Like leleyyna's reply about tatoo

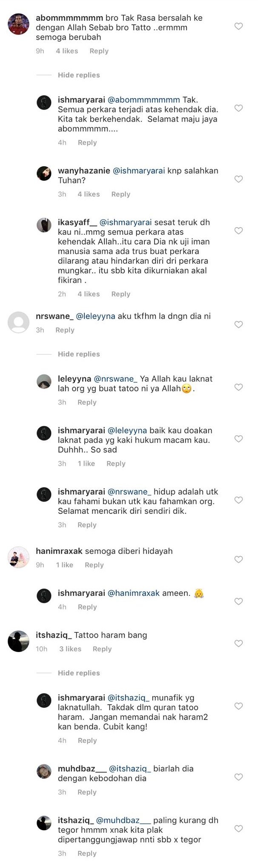pos(239,387)
